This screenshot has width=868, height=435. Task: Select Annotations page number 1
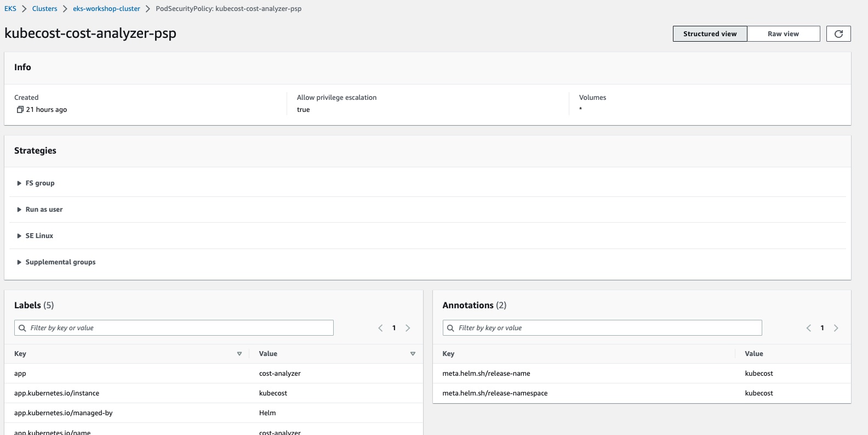[822, 328]
